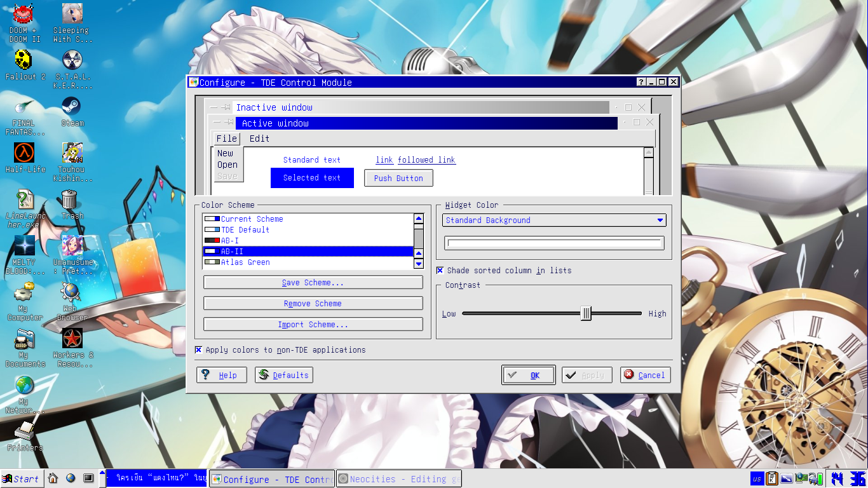This screenshot has height=488, width=868.
Task: Uncheck Apply colors to non-TDE applications
Action: pos(199,350)
